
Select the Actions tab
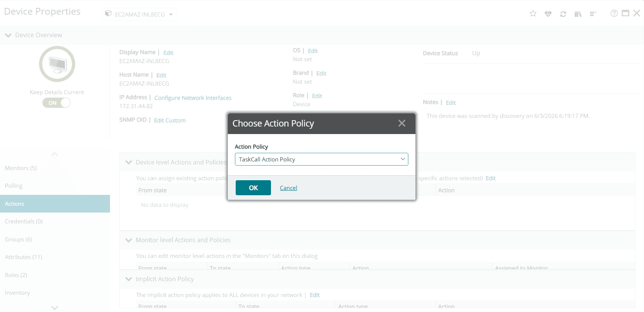pyautogui.click(x=55, y=203)
